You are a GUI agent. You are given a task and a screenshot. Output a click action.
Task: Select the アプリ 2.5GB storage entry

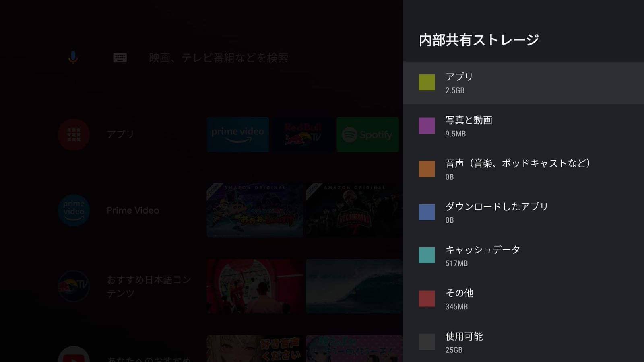pyautogui.click(x=523, y=83)
